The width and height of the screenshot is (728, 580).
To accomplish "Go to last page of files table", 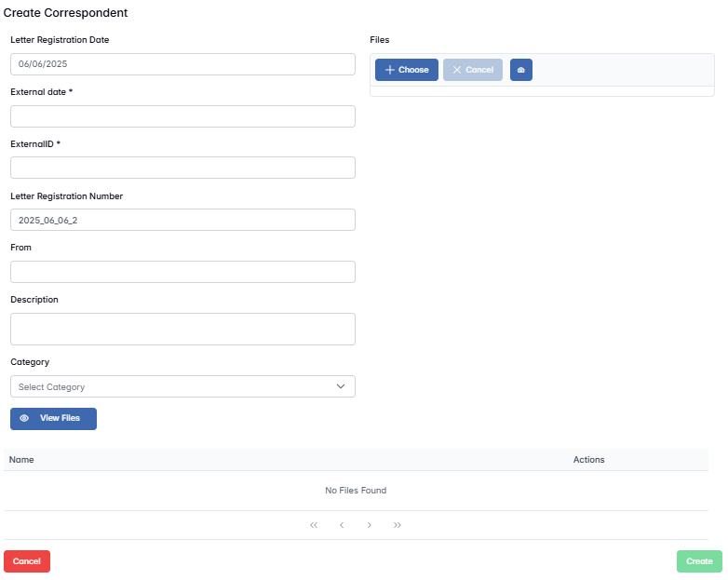I will [398, 525].
